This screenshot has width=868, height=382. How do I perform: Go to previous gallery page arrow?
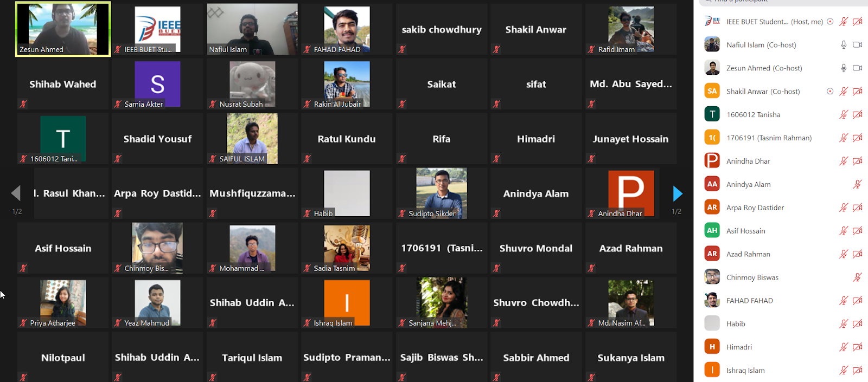tap(16, 193)
